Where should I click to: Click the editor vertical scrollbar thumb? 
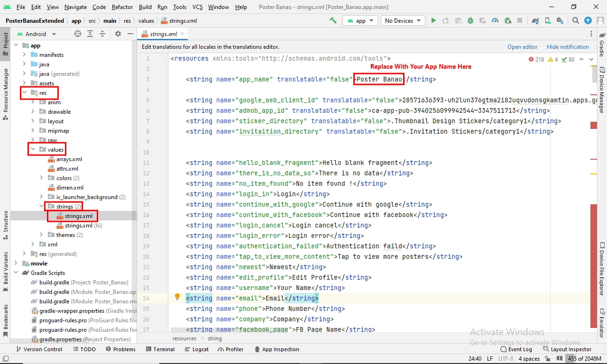coord(594,73)
